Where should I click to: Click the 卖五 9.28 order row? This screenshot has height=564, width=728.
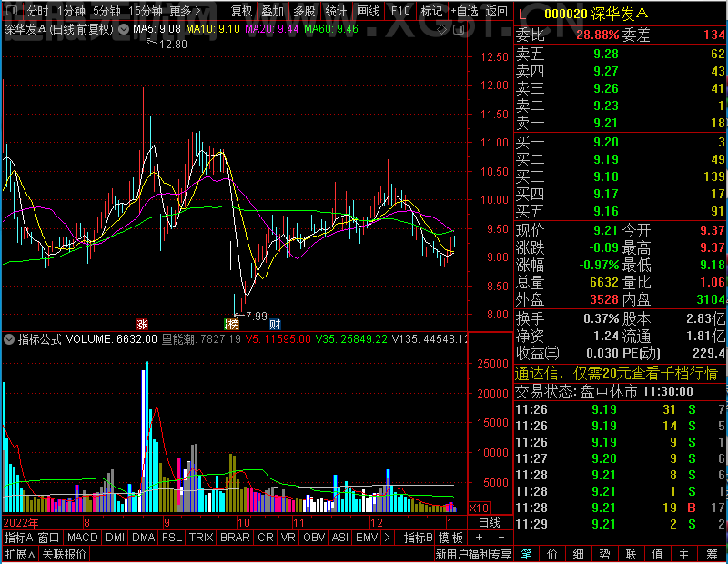(x=621, y=54)
